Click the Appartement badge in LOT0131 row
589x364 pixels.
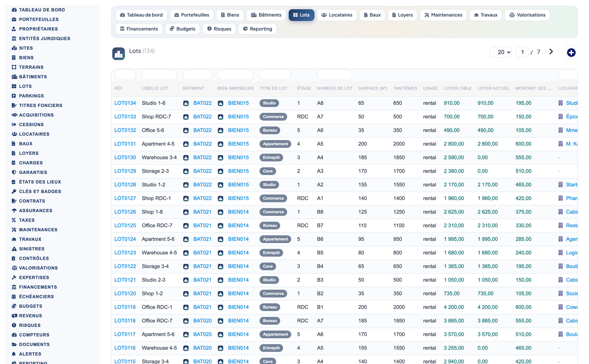[x=275, y=144]
